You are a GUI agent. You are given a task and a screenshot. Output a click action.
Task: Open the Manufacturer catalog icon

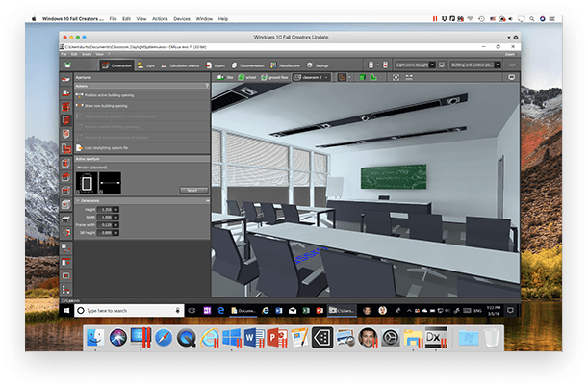286,65
